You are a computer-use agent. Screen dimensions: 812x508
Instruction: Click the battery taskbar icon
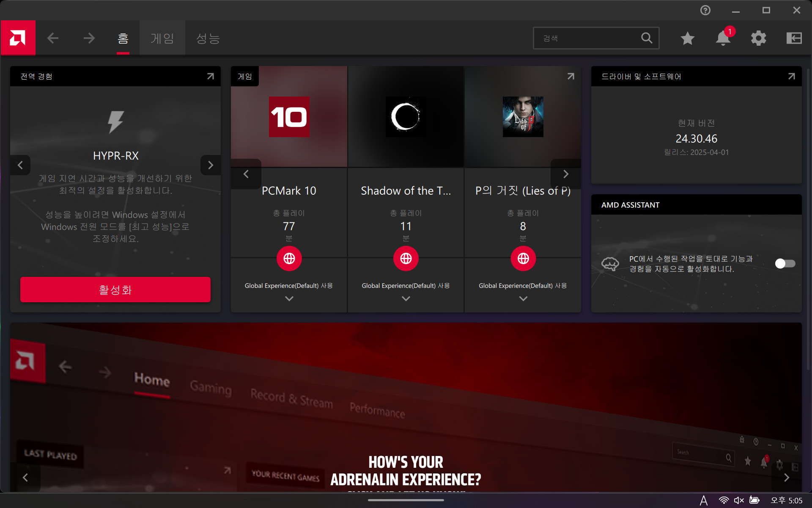point(754,500)
